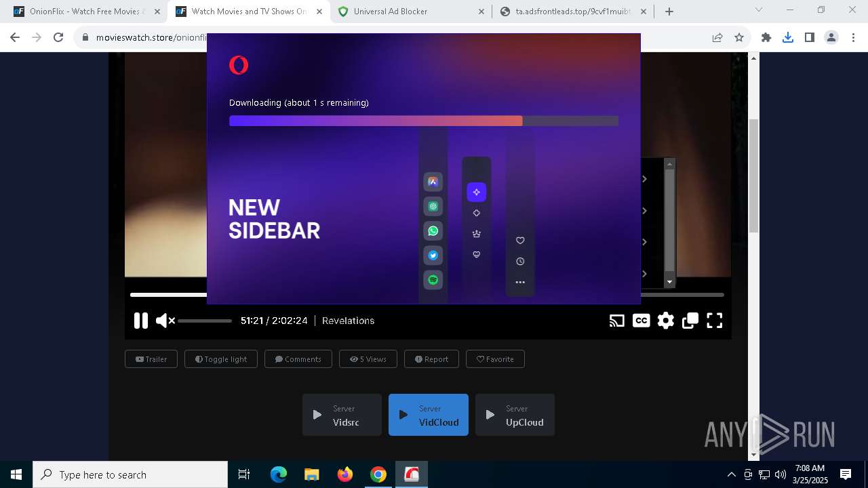Toggle Chrome side panel
The width and height of the screenshot is (868, 488).
pyautogui.click(x=810, y=38)
